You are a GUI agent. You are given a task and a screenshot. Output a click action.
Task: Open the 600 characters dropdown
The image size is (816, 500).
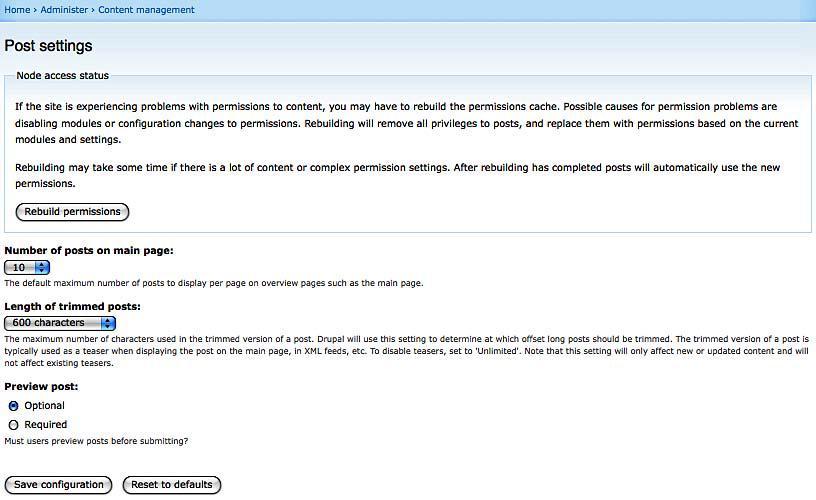click(60, 323)
